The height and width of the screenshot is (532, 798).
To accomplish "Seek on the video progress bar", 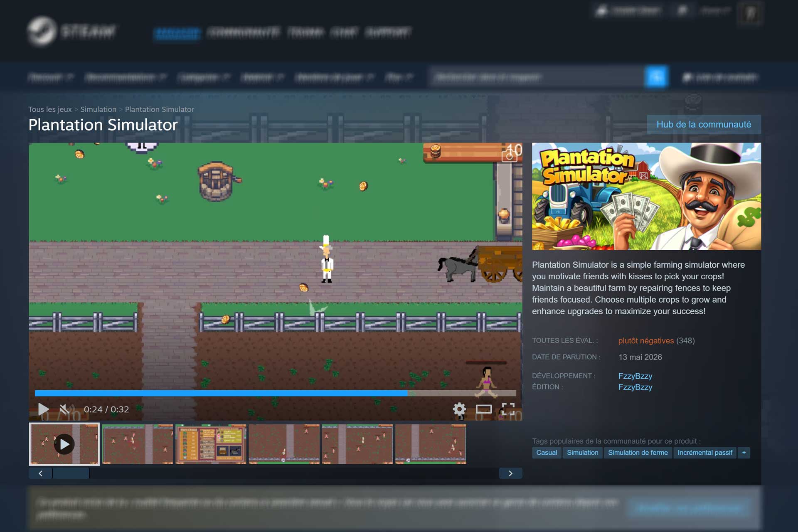I will click(x=276, y=393).
